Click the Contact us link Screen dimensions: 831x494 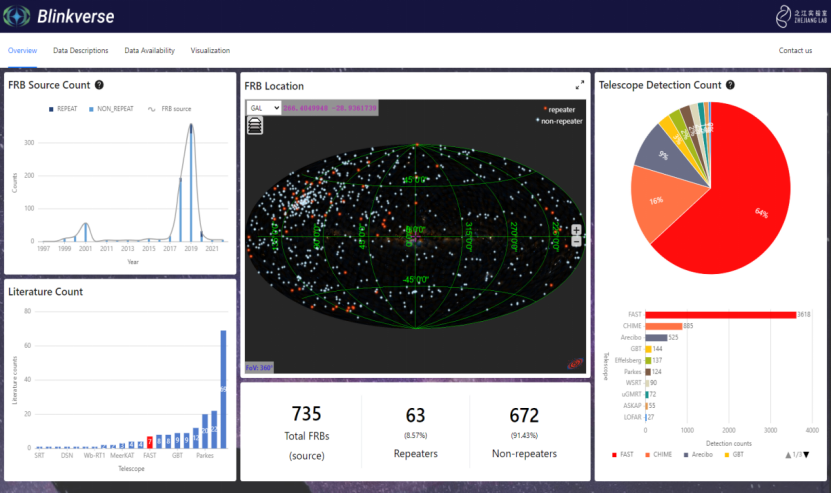point(795,50)
